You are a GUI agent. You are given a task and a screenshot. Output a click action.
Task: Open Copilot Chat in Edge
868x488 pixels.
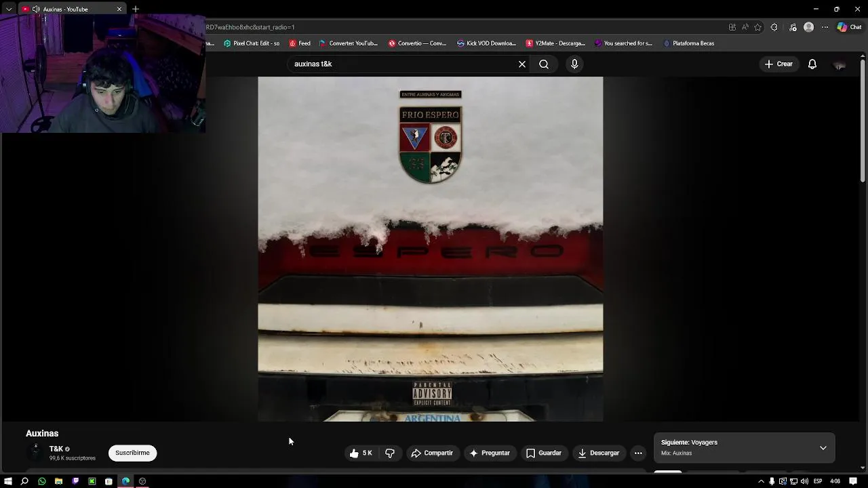(849, 27)
